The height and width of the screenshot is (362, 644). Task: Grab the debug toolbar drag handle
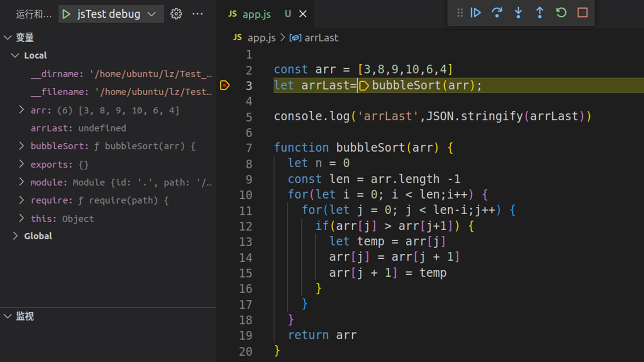(460, 13)
